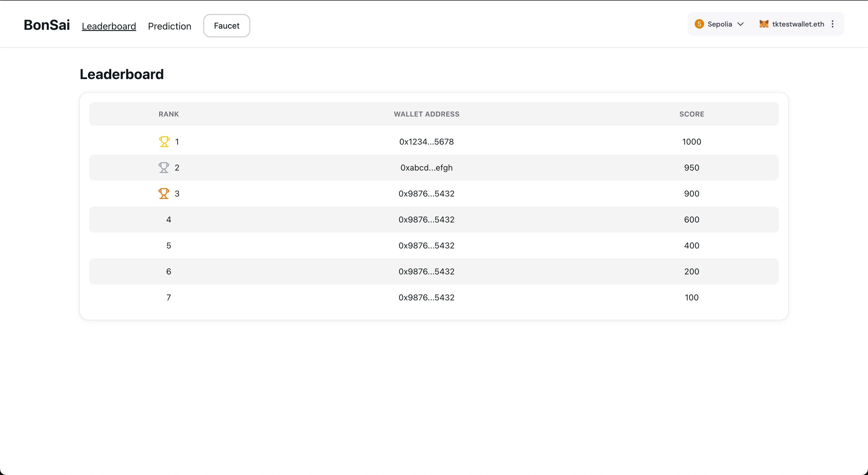This screenshot has width=868, height=475.
Task: Click the Sepolia network indicator badge
Action: point(719,24)
